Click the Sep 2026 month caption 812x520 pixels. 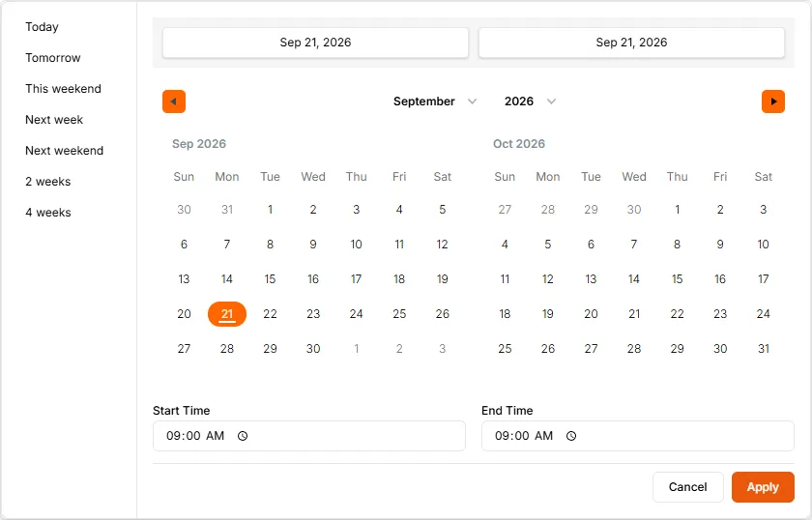point(199,144)
